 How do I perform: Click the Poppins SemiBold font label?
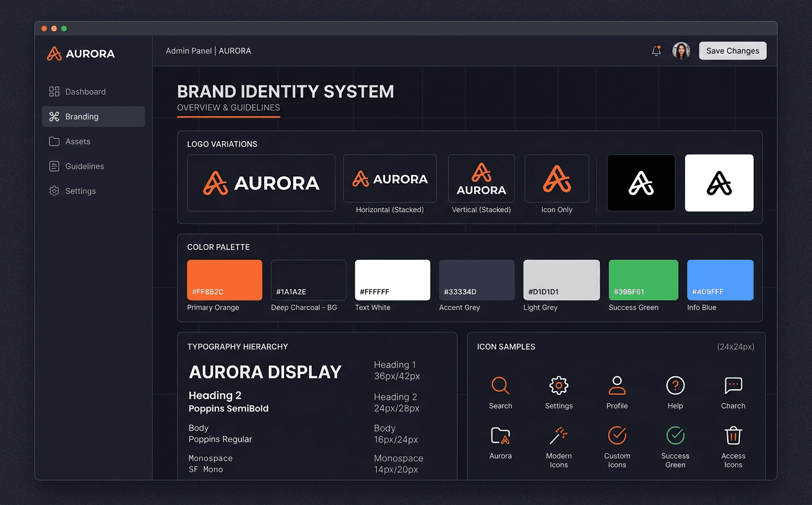tap(228, 408)
